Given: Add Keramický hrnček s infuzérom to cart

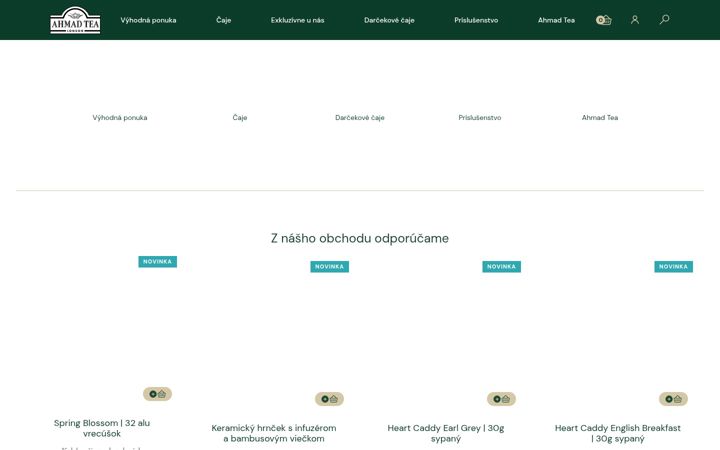Looking at the screenshot, I should coord(329,399).
